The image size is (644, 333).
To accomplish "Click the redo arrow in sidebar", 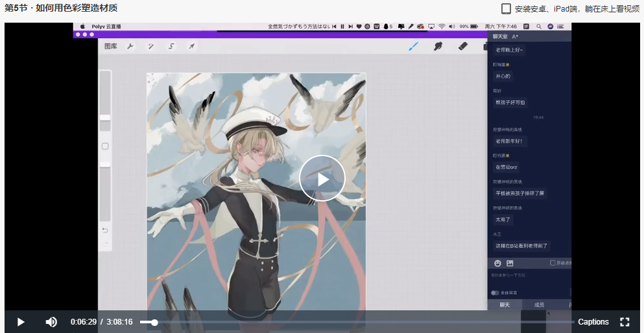I will [105, 244].
